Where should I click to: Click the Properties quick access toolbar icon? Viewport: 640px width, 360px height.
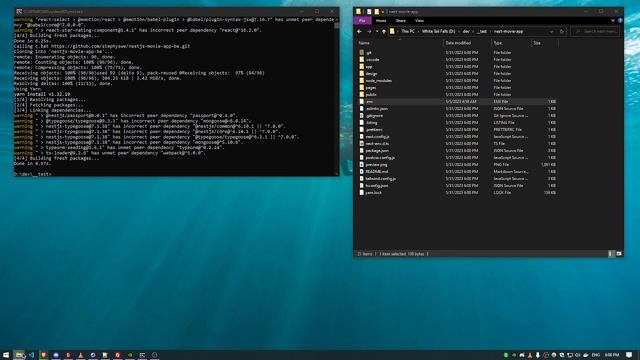click(369, 11)
